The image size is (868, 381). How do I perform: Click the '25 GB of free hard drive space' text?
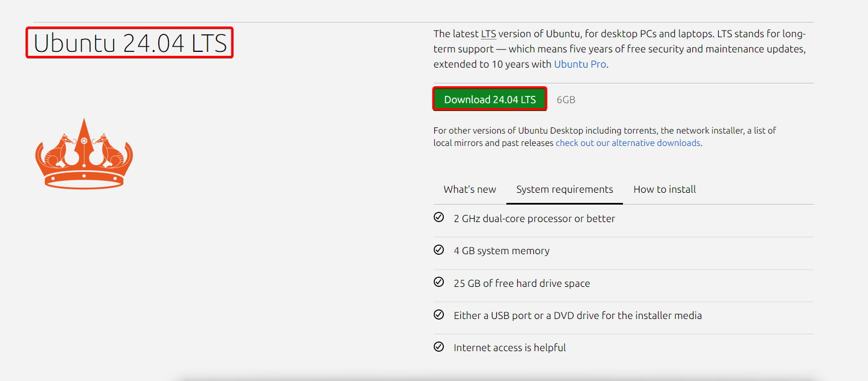[522, 282]
